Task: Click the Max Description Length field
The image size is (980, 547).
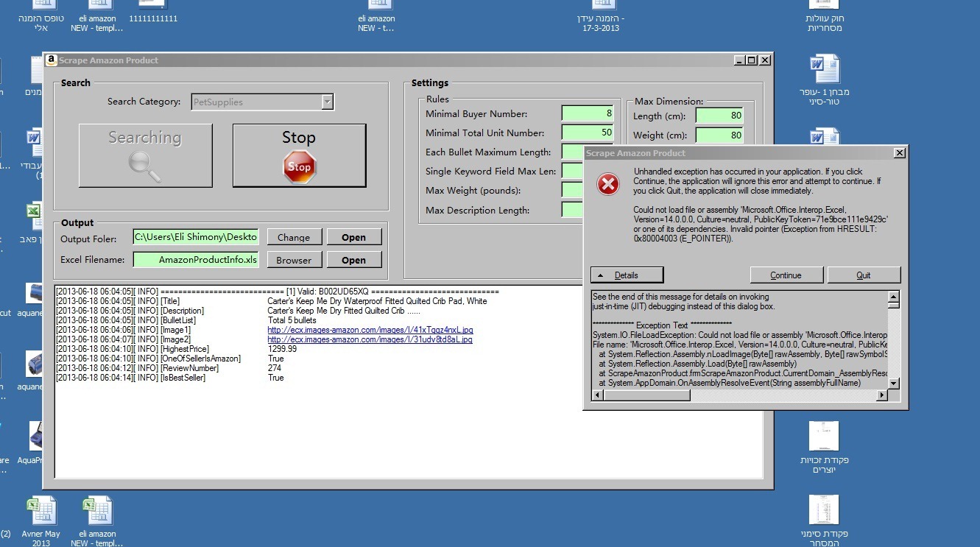Action: tap(573, 210)
